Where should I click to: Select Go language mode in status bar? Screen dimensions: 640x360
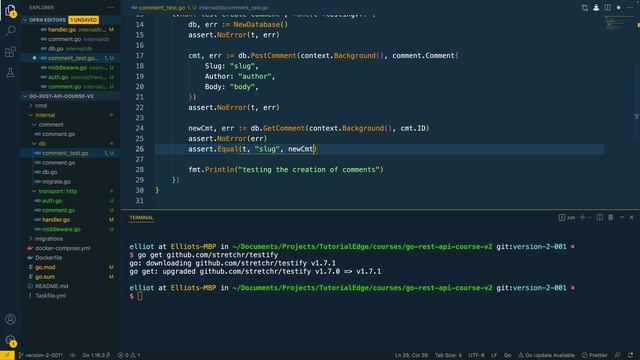coord(507,355)
